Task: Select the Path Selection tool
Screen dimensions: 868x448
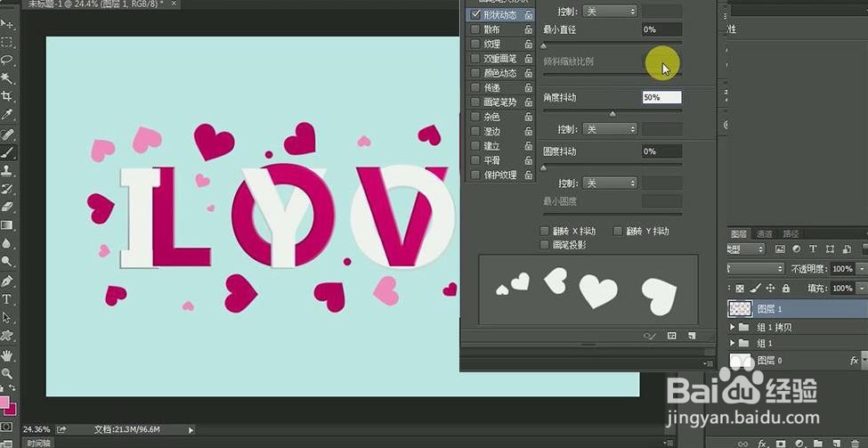Action: 7,317
